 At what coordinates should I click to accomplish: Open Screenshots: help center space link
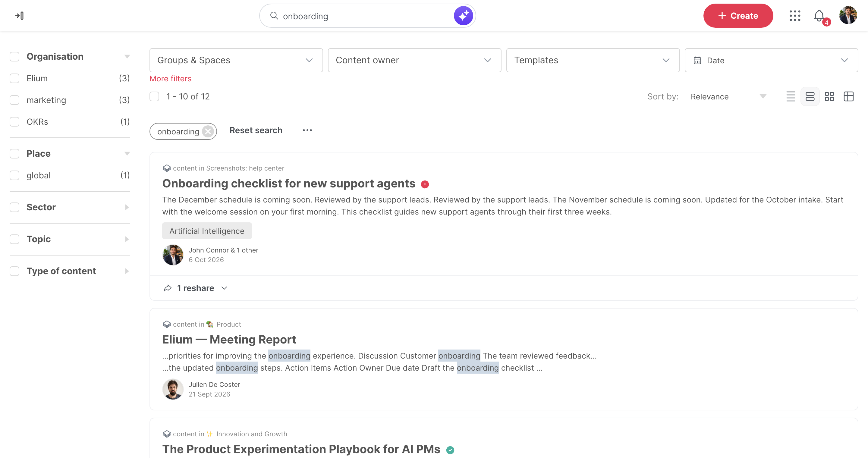(x=245, y=168)
